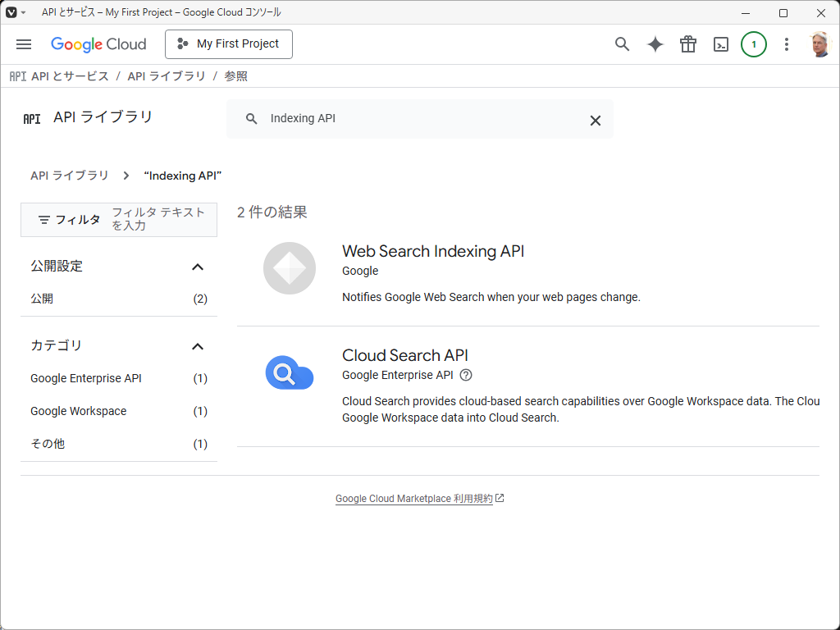This screenshot has height=630, width=840.
Task: Filter by Google Enterprise API category
Action: pos(84,378)
